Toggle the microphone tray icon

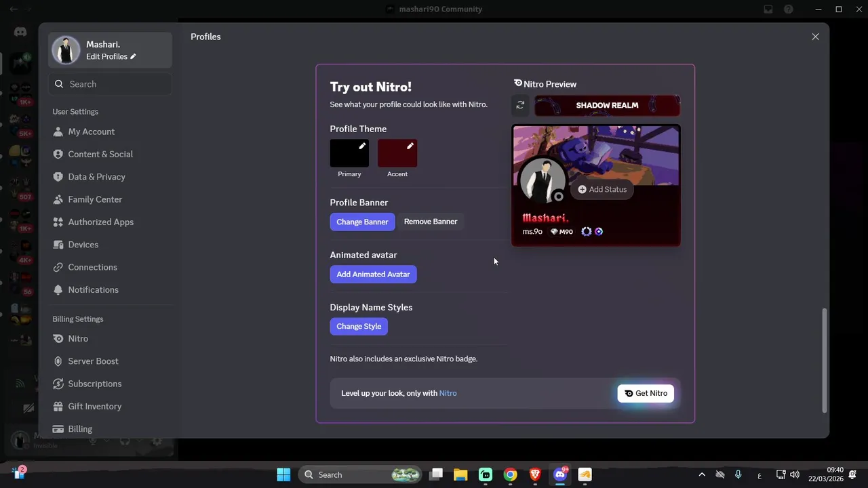click(738, 474)
